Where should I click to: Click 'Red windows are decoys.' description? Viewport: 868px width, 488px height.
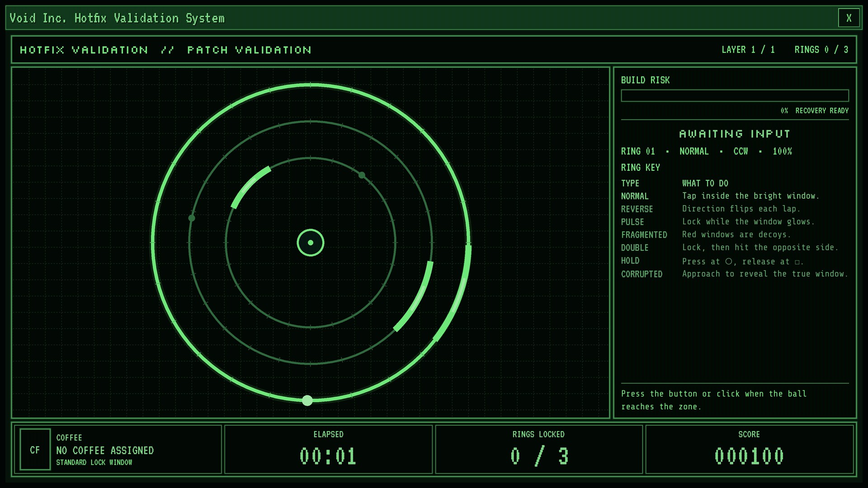tap(736, 235)
